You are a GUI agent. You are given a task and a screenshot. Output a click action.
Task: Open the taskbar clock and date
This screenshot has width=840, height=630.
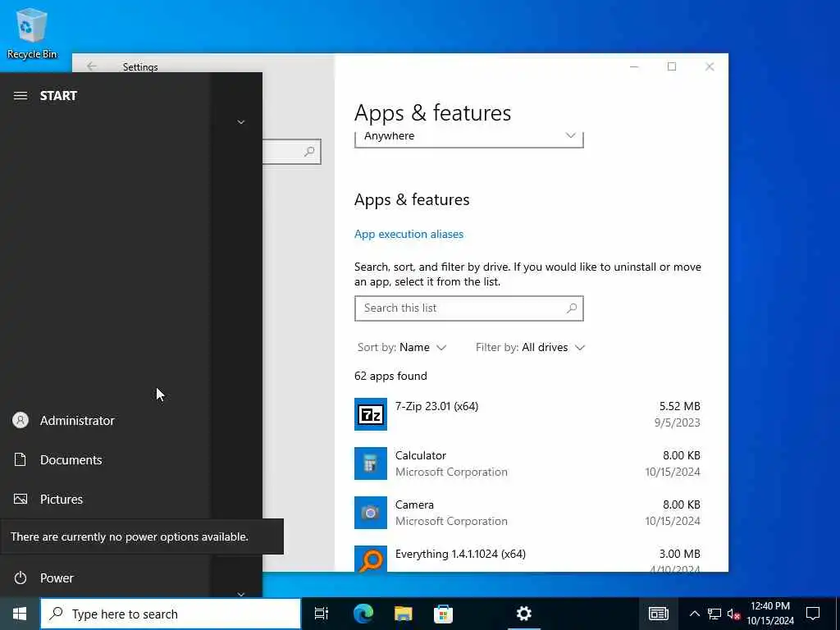pos(770,614)
